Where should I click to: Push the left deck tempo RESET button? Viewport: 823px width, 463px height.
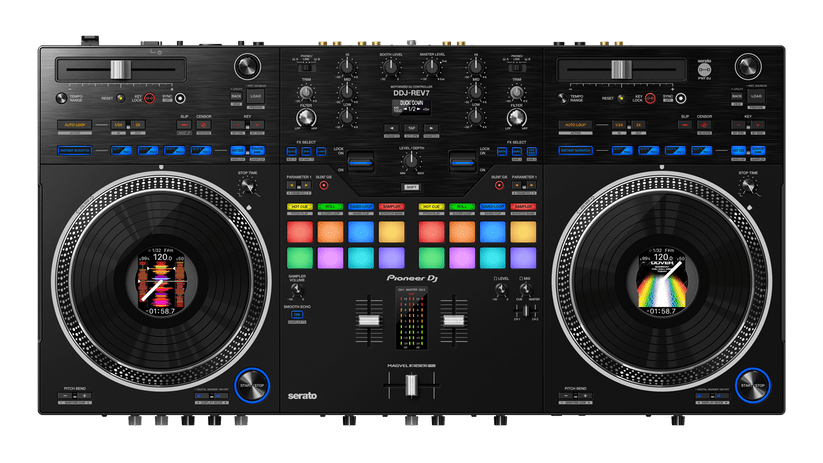120,98
